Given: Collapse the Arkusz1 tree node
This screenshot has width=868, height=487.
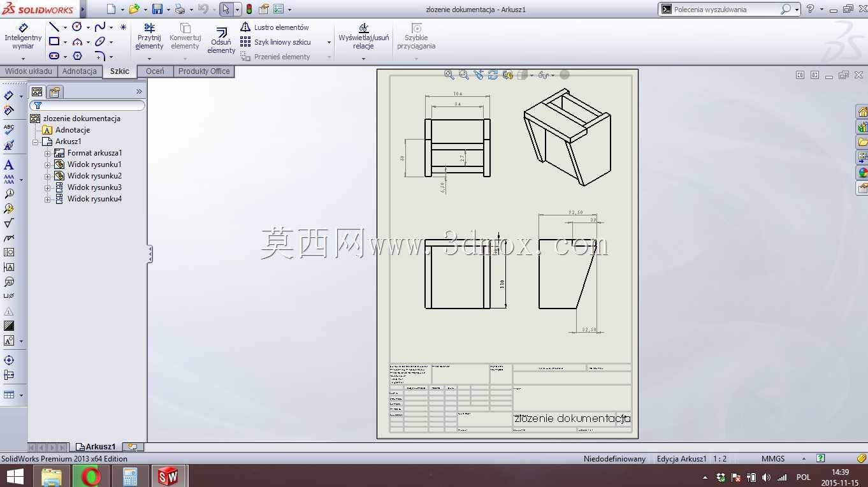Looking at the screenshot, I should (36, 142).
